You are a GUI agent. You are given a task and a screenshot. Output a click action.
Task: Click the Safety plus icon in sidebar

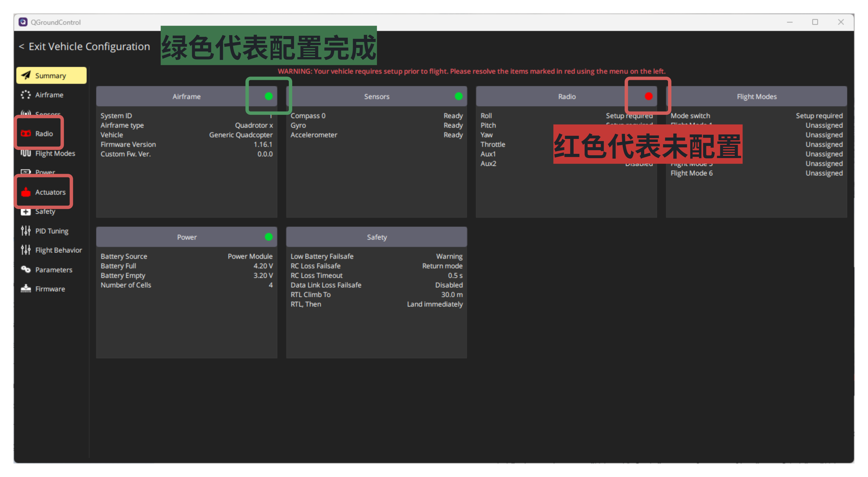[x=26, y=211]
